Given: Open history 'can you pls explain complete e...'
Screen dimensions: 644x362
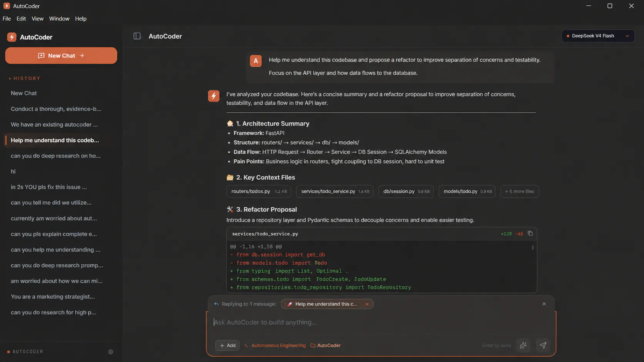Looking at the screenshot, I should tap(61, 234).
